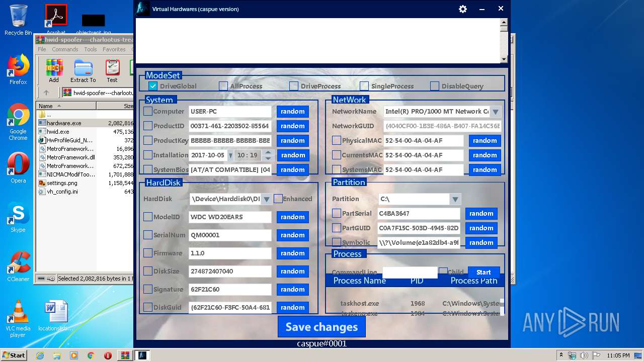Open Windows Start menu
The width and height of the screenshot is (644, 362).
pyautogui.click(x=14, y=355)
